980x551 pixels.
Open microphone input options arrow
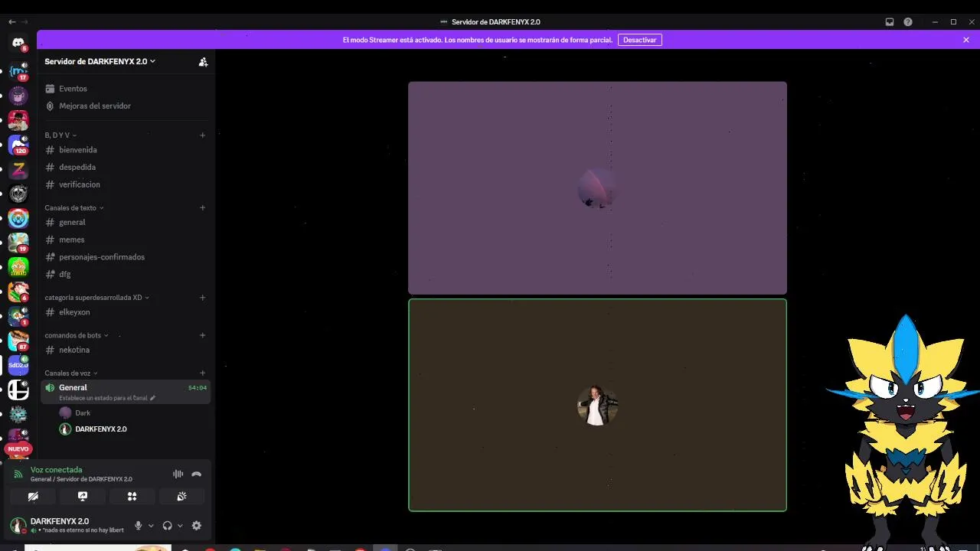tap(151, 526)
